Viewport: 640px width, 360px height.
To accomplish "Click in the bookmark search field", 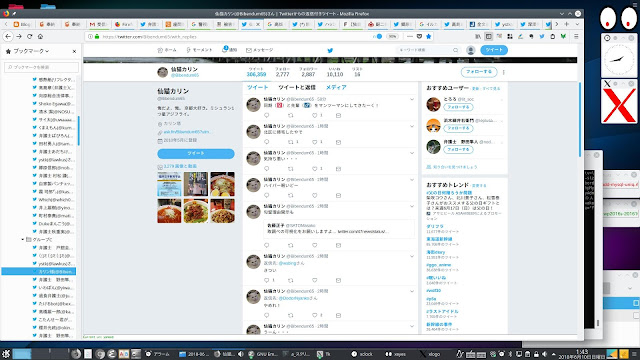I will coord(41,67).
